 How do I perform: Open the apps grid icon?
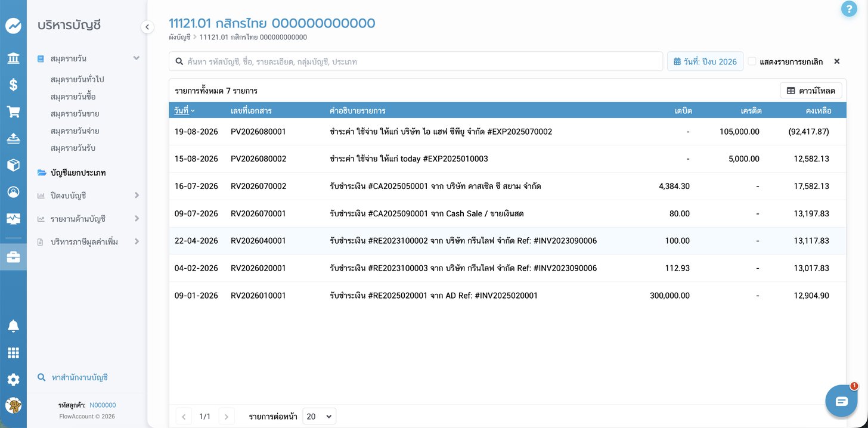(13, 353)
